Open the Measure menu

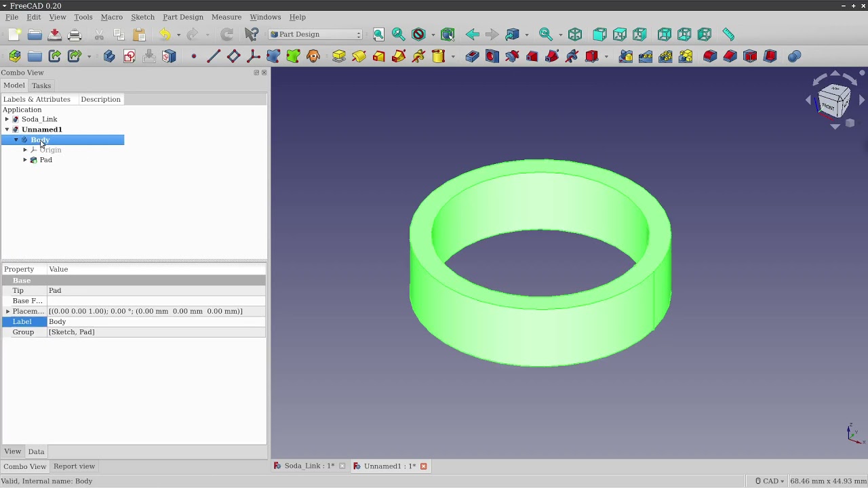point(226,17)
